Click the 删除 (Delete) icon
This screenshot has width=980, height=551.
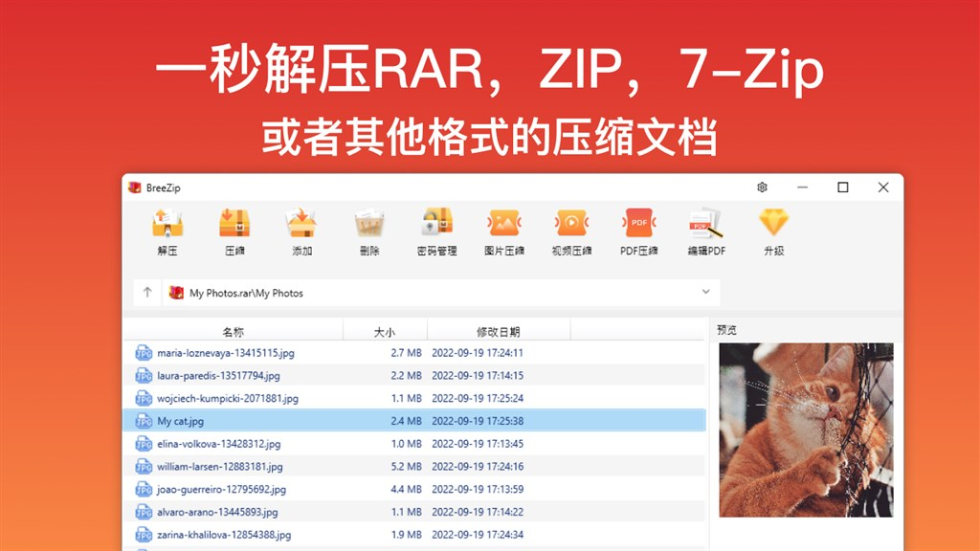369,232
